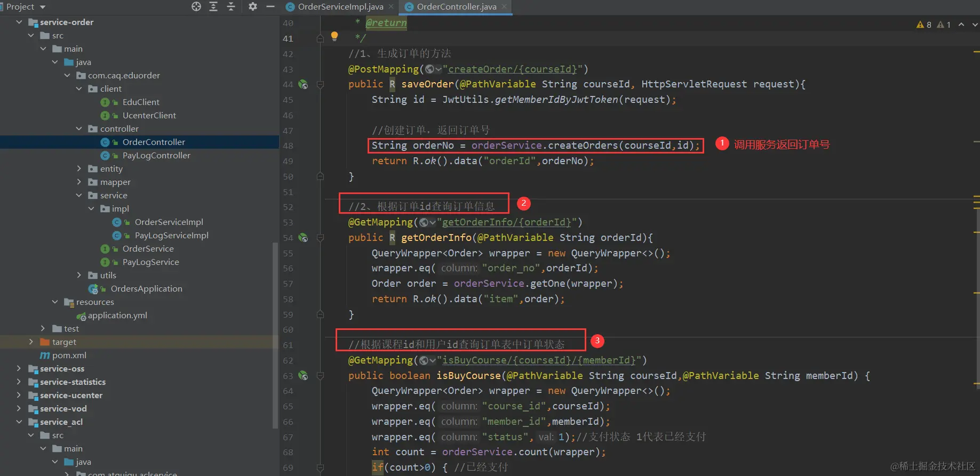Click the Project tree vertical scrollbar
The width and height of the screenshot is (980, 476).
[x=275, y=336]
